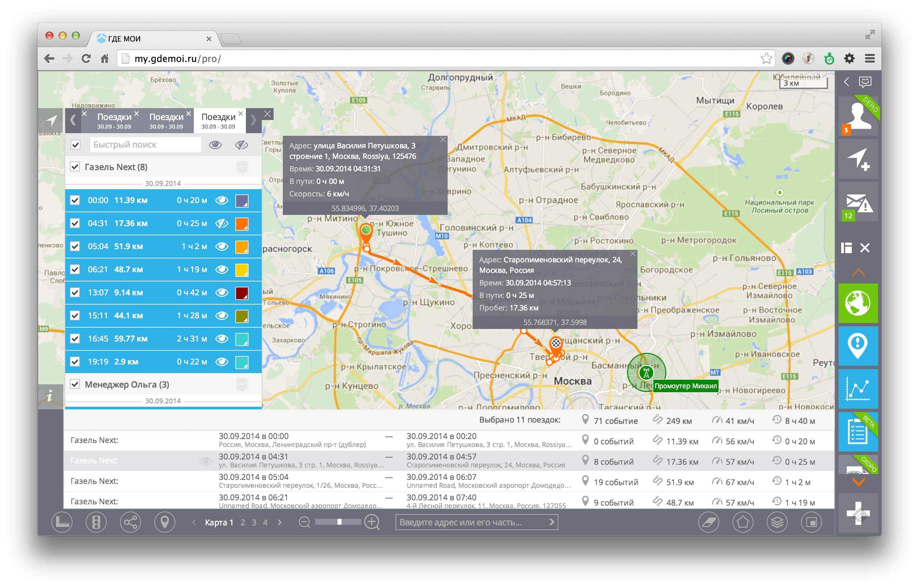Toggle checkbox for Менеджер Ольга group

click(x=76, y=384)
